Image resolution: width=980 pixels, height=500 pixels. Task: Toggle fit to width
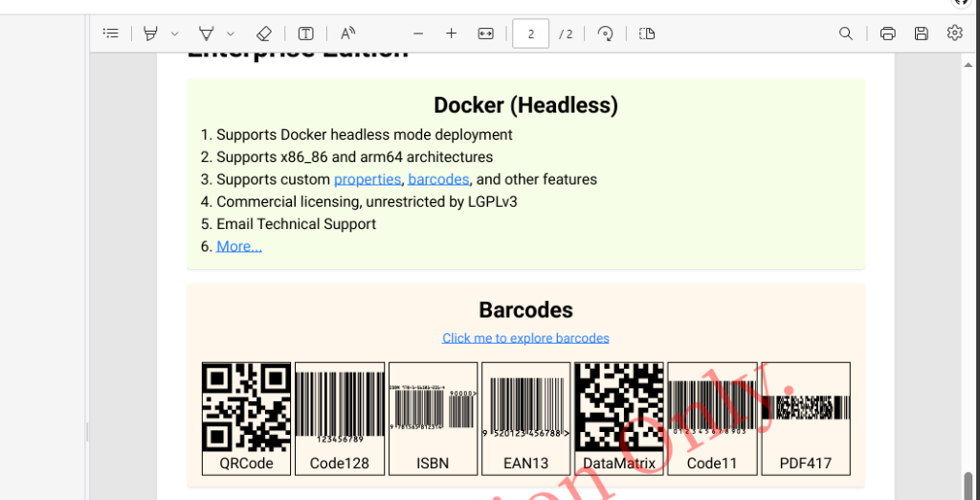[485, 34]
